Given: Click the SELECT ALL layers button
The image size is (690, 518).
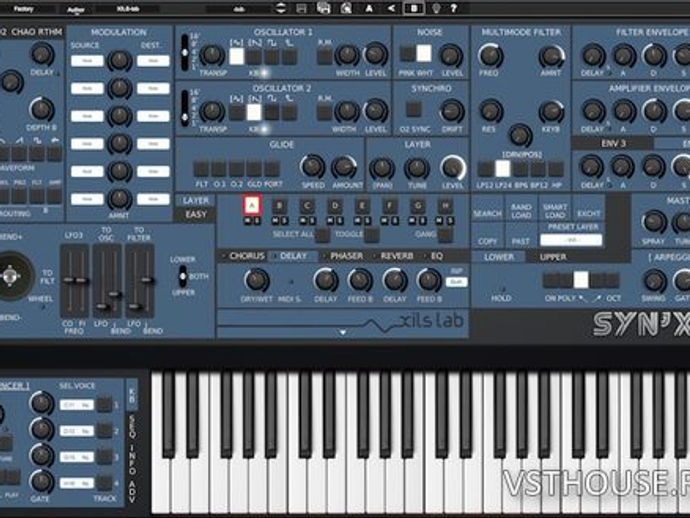Looking at the screenshot, I should pyautogui.click(x=322, y=235).
